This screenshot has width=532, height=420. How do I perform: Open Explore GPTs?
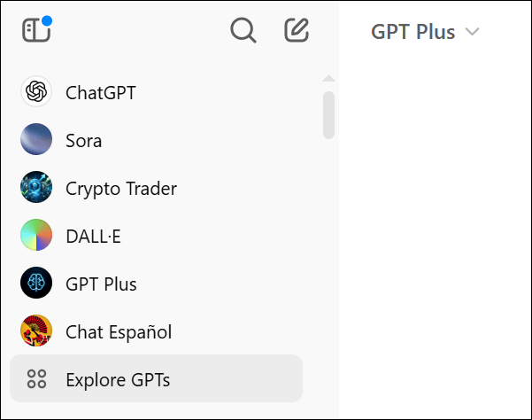point(118,379)
